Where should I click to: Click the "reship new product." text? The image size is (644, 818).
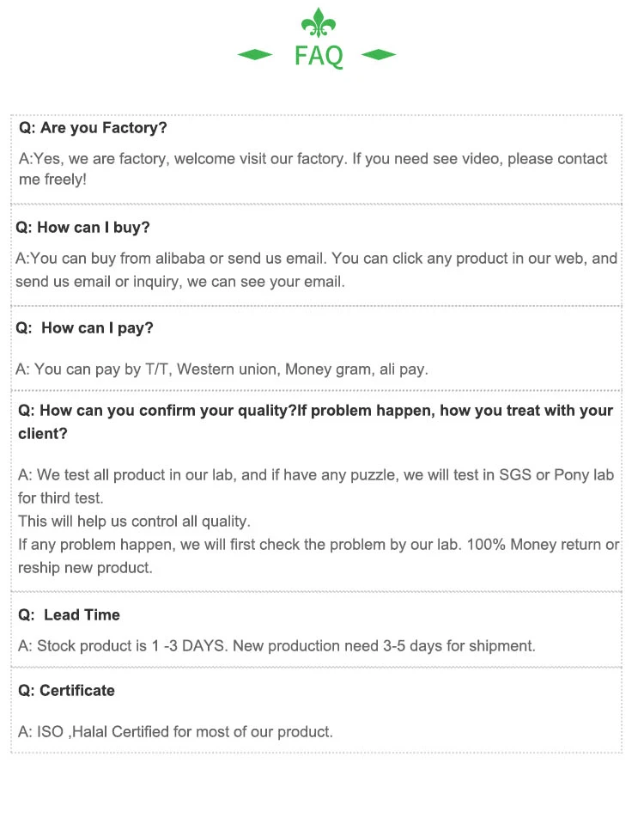pyautogui.click(x=85, y=568)
